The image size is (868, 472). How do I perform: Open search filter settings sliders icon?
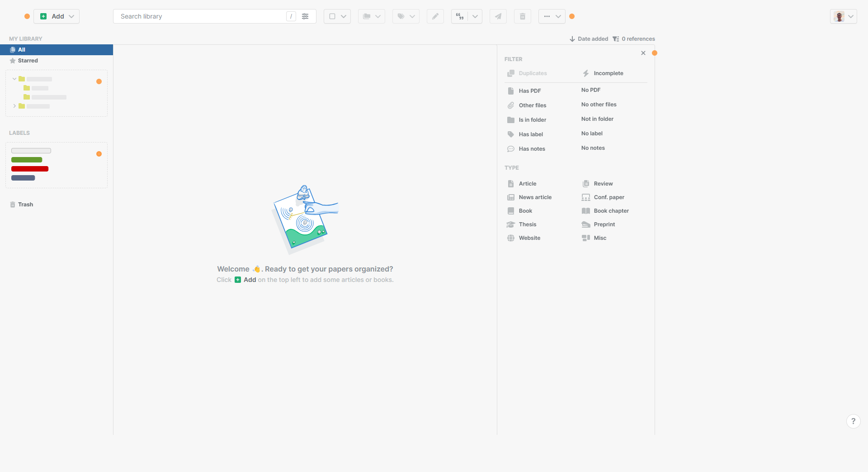pyautogui.click(x=306, y=16)
